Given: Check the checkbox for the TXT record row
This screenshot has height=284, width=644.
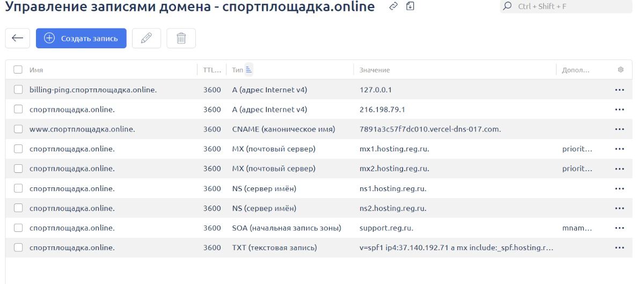Looking at the screenshot, I should tap(18, 247).
